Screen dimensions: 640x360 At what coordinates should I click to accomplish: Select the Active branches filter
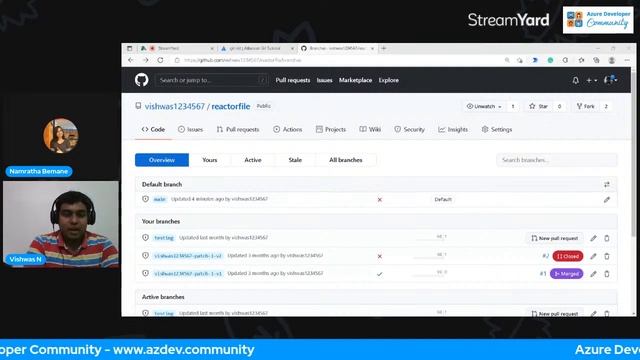(253, 160)
